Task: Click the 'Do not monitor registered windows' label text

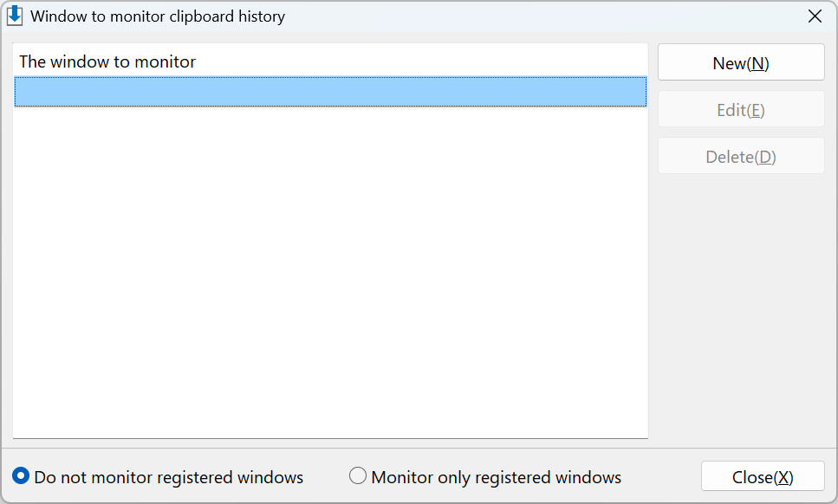Action: pyautogui.click(x=168, y=477)
